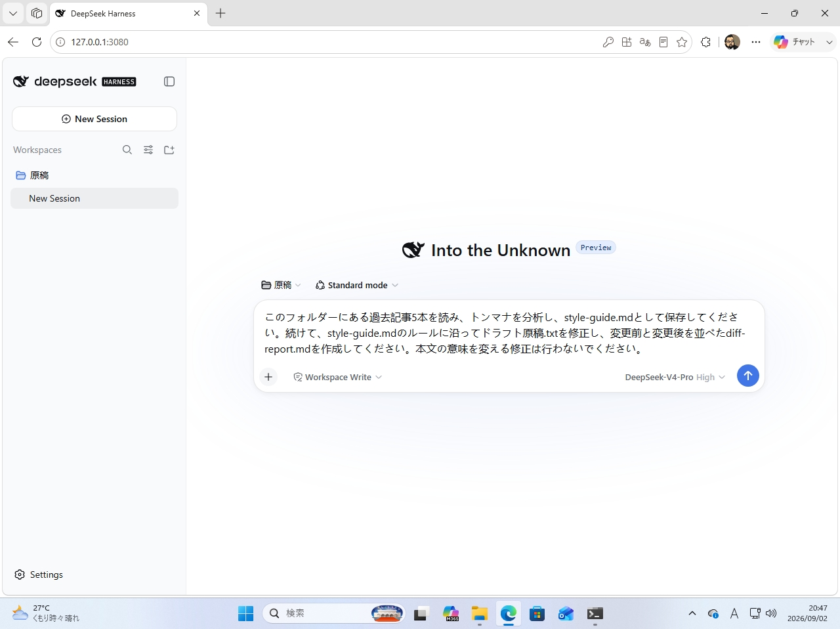Viewport: 840px width, 629px height.
Task: Open workspace filter settings icon
Action: [x=148, y=150]
